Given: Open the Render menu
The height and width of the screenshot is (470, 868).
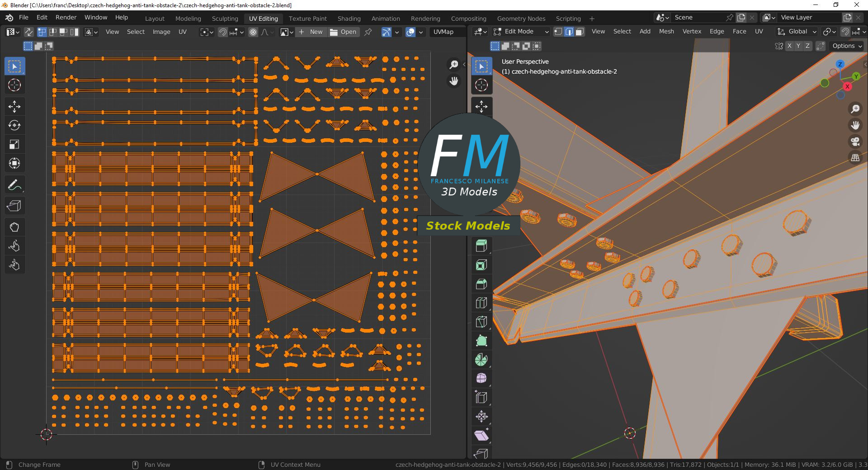Looking at the screenshot, I should click(x=66, y=17).
